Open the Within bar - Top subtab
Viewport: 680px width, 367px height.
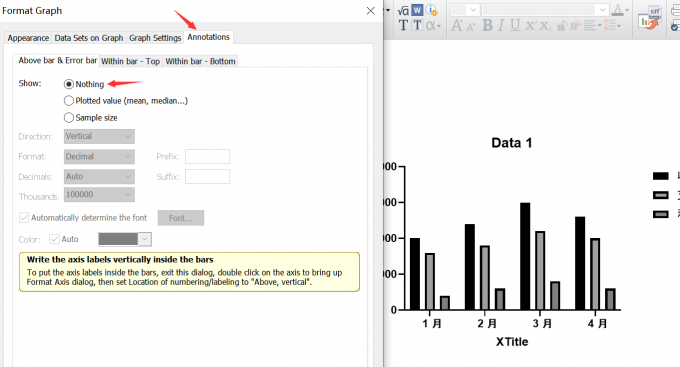tap(131, 62)
